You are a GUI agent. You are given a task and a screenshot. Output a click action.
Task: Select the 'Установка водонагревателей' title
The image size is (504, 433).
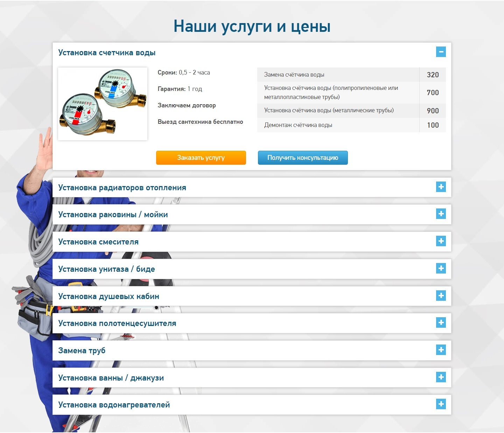click(x=114, y=405)
